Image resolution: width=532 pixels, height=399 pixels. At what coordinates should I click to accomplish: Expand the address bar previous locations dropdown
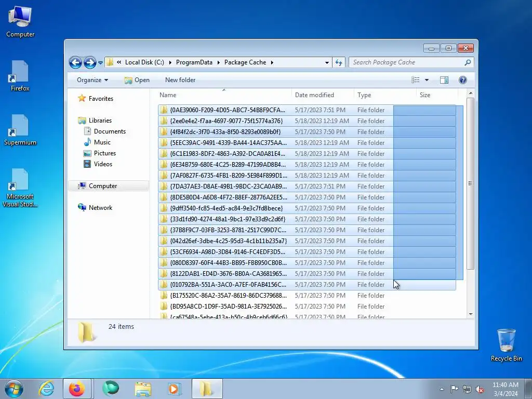click(327, 63)
